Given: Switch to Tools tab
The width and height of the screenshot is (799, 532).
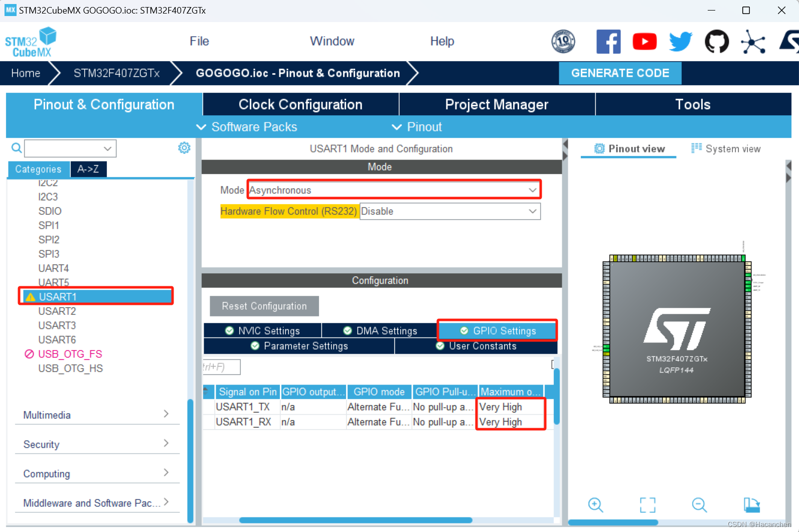Looking at the screenshot, I should [693, 104].
